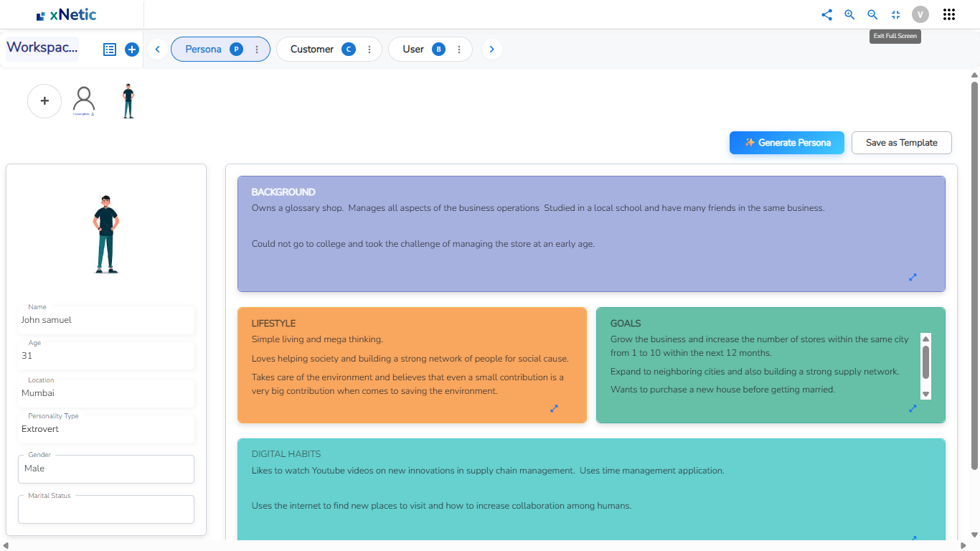Expand the Lifestyle card
This screenshot has height=551, width=980.
[554, 408]
